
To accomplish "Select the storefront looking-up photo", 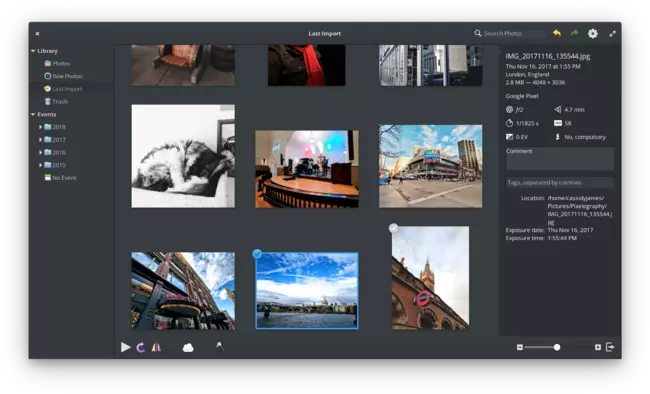I will coord(183,291).
